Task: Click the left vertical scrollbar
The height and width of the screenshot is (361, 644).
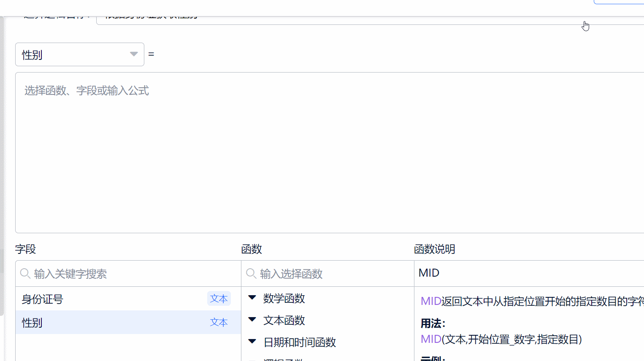Action: [x=2, y=169]
